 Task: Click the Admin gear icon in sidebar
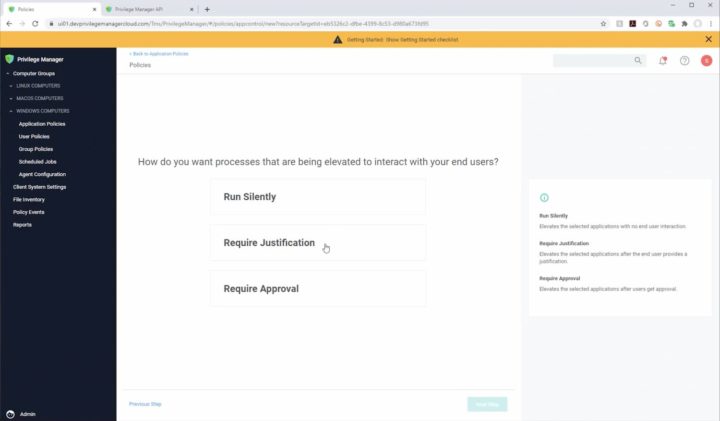[10, 414]
